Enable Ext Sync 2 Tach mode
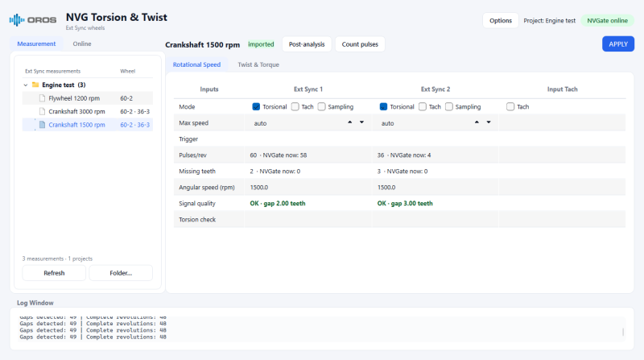The image size is (644, 360). (422, 106)
